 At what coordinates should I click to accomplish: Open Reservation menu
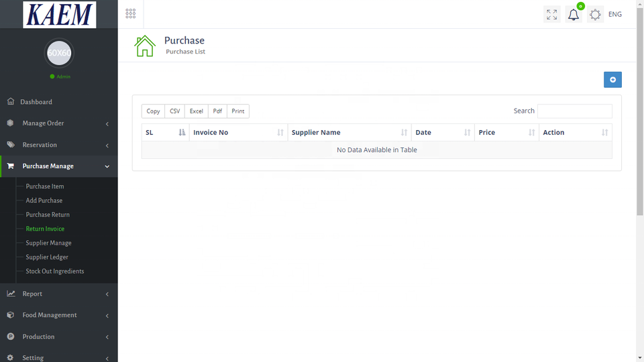[x=40, y=145]
